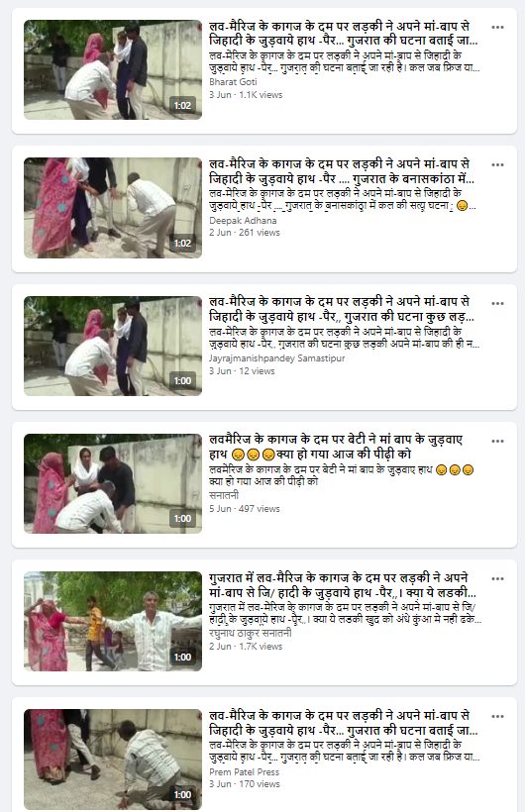This screenshot has height=812, width=525.
Task: Go to सनातनी page
Action: (x=224, y=495)
